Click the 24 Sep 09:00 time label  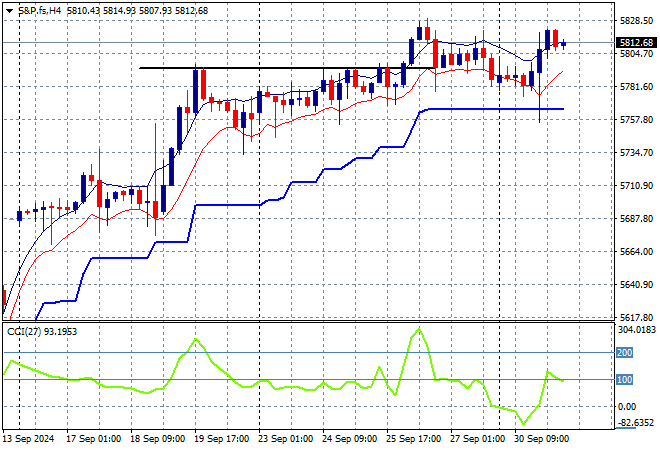click(x=349, y=439)
